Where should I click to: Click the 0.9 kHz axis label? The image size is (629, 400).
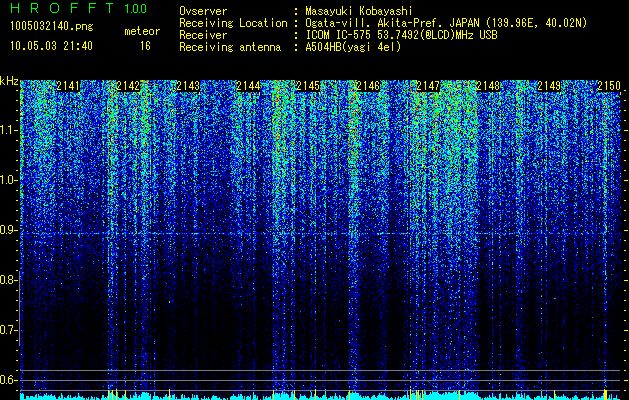[9, 230]
